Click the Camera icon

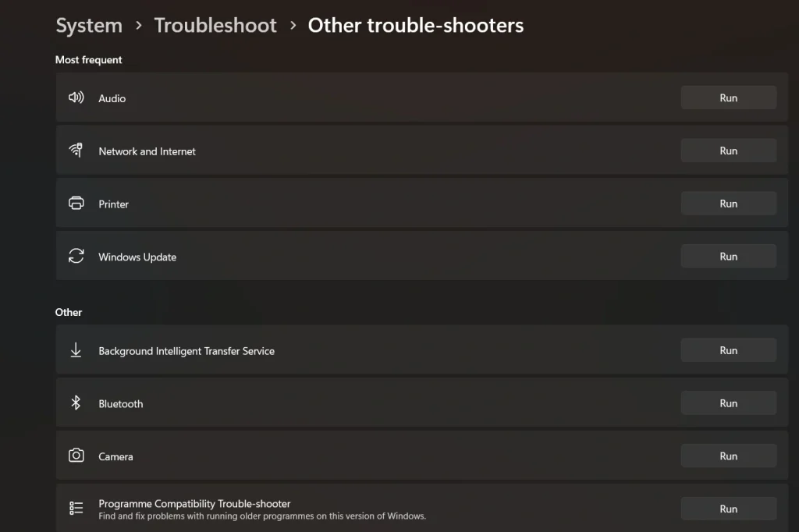(x=76, y=456)
